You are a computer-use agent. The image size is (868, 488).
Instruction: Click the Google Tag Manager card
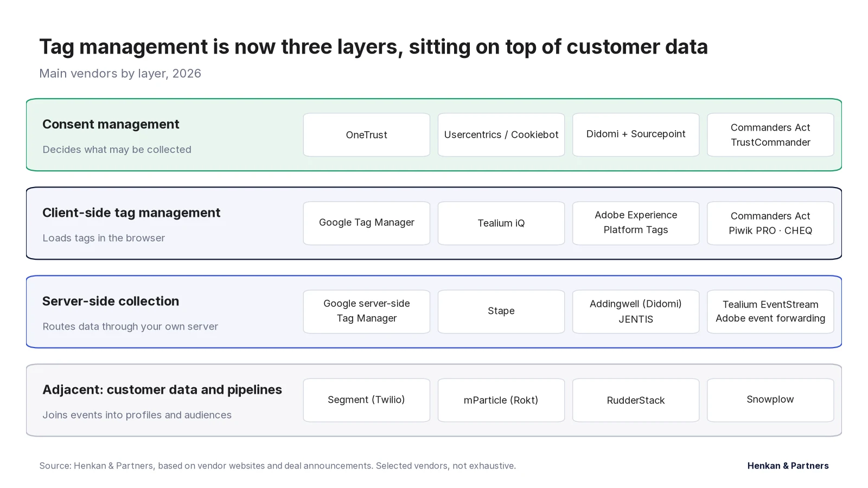pos(367,223)
